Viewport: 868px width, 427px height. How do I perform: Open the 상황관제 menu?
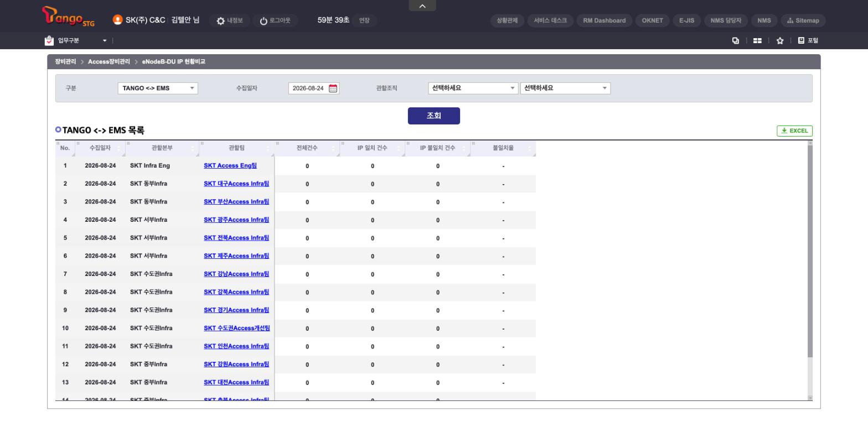pyautogui.click(x=507, y=20)
